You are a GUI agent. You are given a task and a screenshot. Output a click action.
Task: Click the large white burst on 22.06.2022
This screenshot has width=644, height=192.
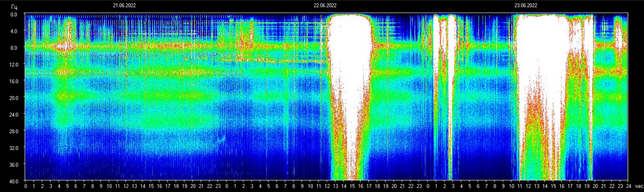(x=350, y=95)
